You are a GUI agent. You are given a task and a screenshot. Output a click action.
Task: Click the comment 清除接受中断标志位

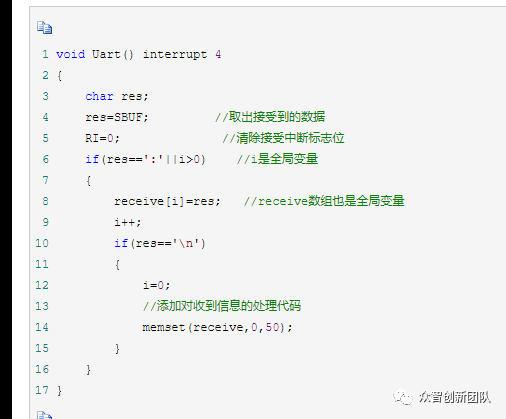coord(283,138)
